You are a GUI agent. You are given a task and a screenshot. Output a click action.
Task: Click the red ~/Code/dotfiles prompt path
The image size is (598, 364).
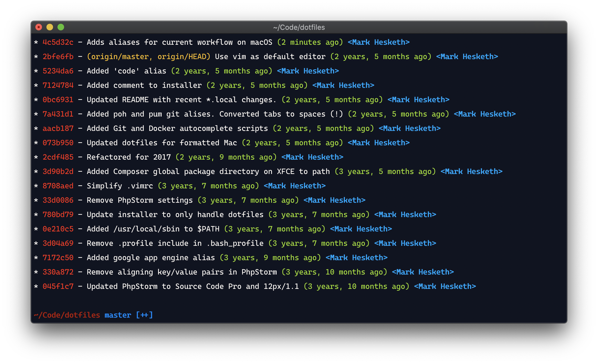click(x=67, y=315)
